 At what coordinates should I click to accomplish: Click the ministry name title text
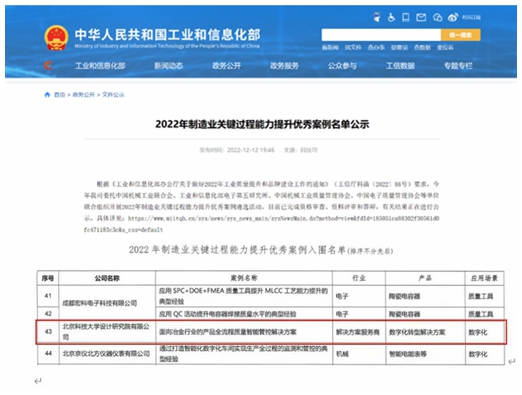[167, 35]
